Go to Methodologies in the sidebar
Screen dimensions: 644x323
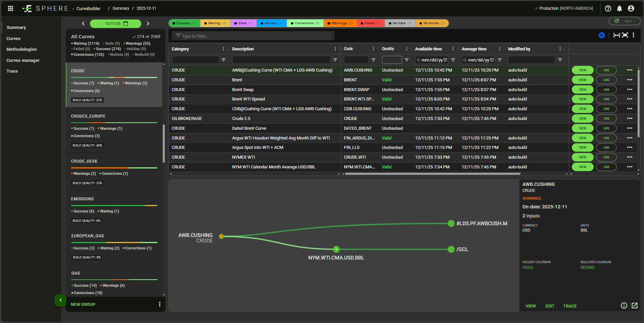(21, 49)
